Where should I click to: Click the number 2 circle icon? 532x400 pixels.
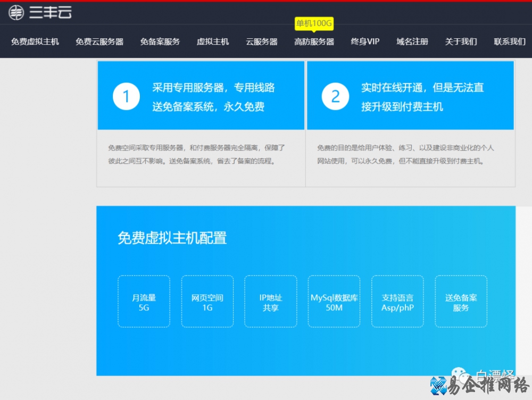click(335, 96)
